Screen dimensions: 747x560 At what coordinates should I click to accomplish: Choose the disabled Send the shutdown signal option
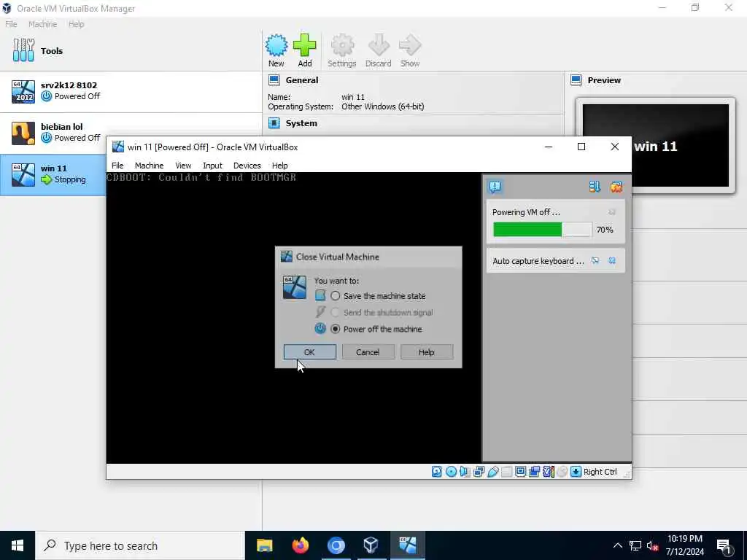(382, 312)
